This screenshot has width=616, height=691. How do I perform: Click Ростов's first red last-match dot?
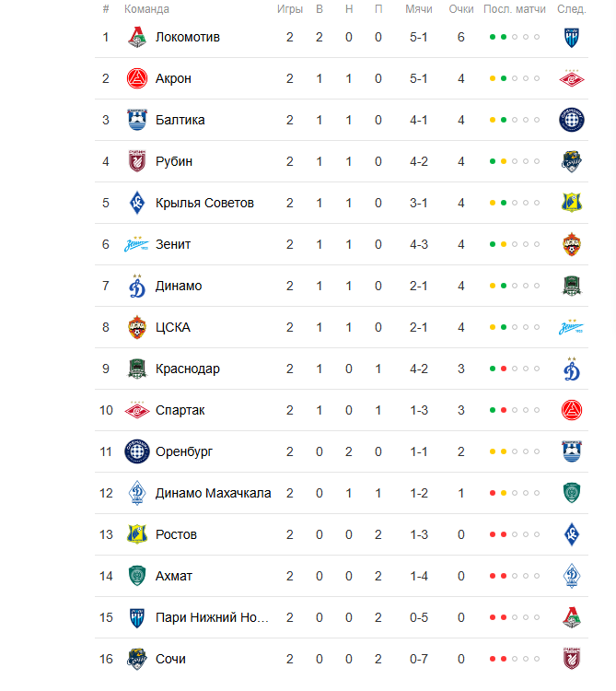click(x=493, y=534)
